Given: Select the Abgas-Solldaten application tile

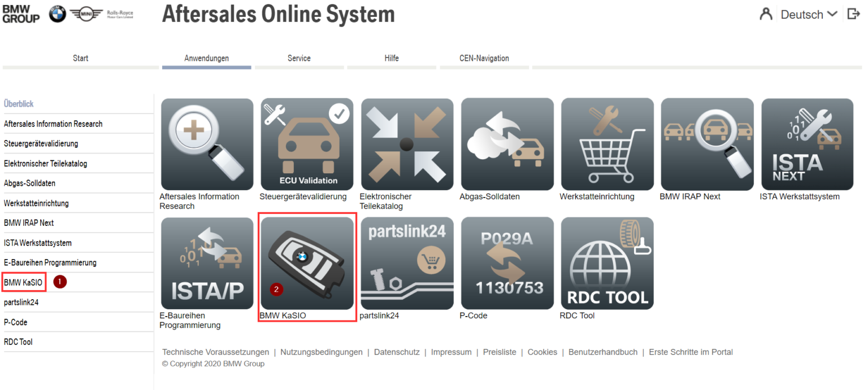Looking at the screenshot, I should pos(507,144).
